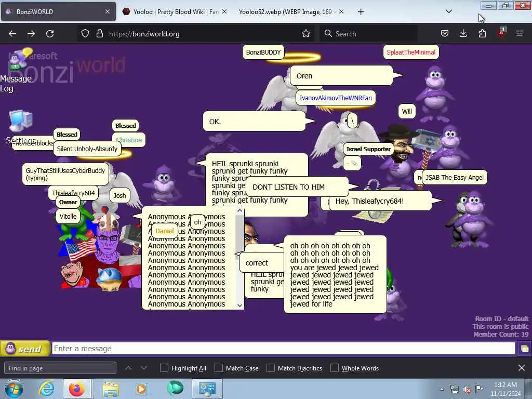
Task: Show site security info via padlock
Action: point(99,34)
